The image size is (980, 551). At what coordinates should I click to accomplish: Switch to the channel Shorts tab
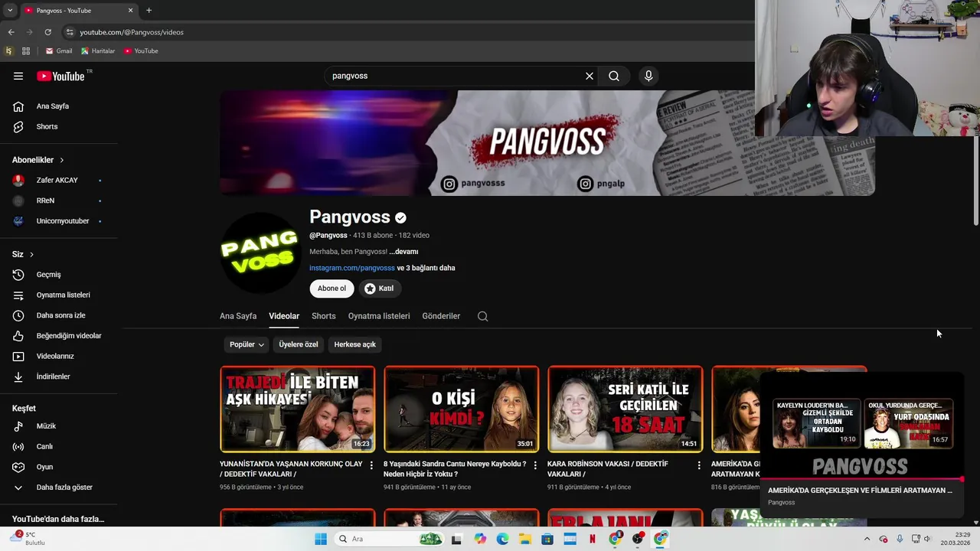click(324, 316)
